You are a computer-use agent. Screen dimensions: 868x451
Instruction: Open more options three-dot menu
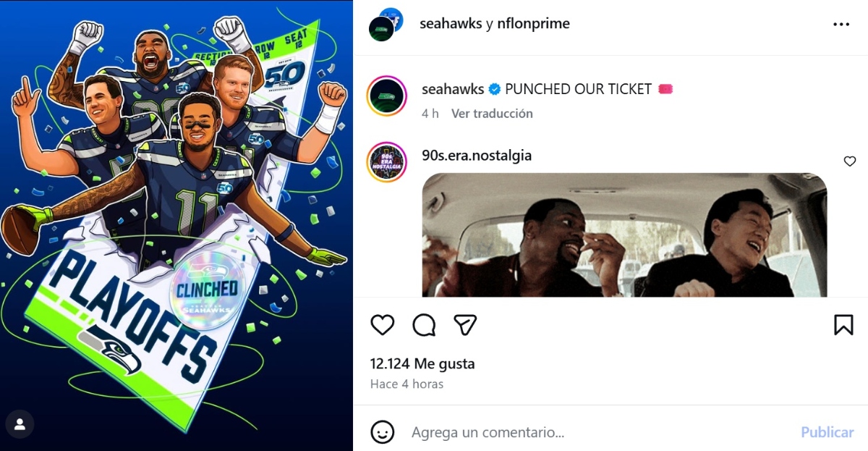(x=841, y=24)
